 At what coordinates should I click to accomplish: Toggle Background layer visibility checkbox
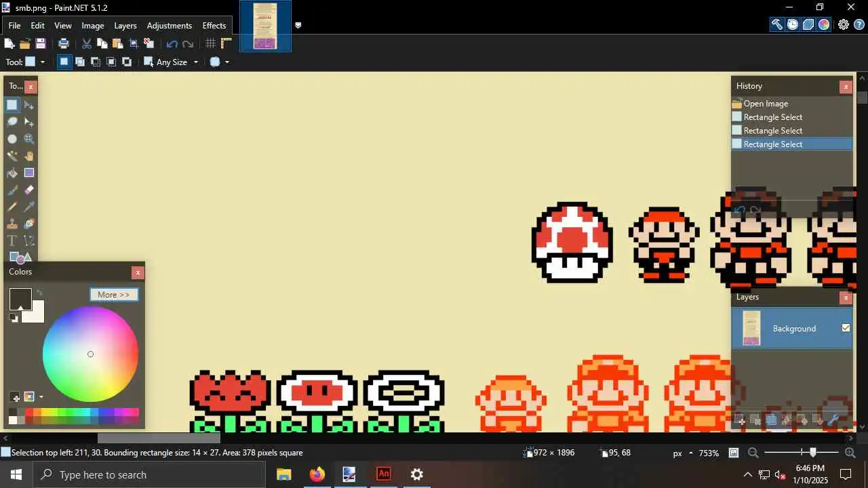(x=846, y=328)
